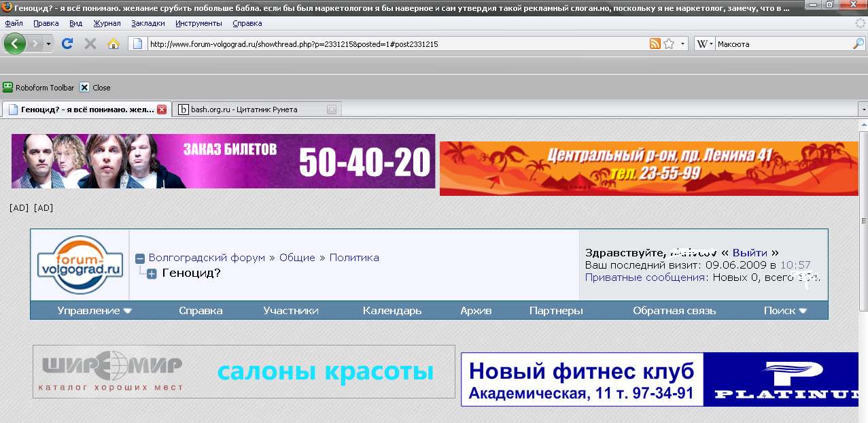Go to the browser Home page icon
This screenshot has width=868, height=423.
[x=113, y=44]
